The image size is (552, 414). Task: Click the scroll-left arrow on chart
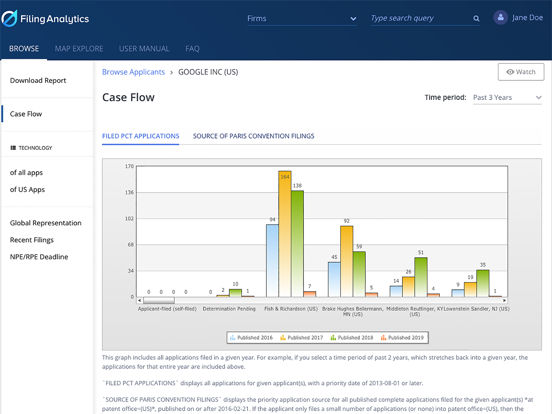click(140, 300)
